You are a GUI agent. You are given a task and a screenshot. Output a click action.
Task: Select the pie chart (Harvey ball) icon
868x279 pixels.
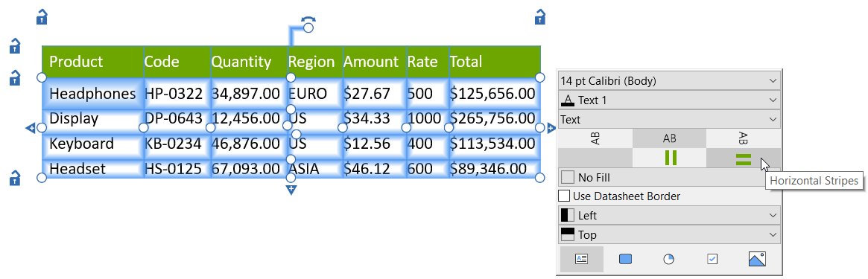pyautogui.click(x=669, y=259)
